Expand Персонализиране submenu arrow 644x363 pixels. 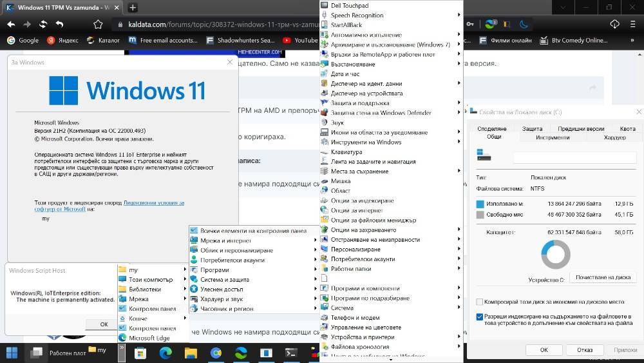coord(459,249)
